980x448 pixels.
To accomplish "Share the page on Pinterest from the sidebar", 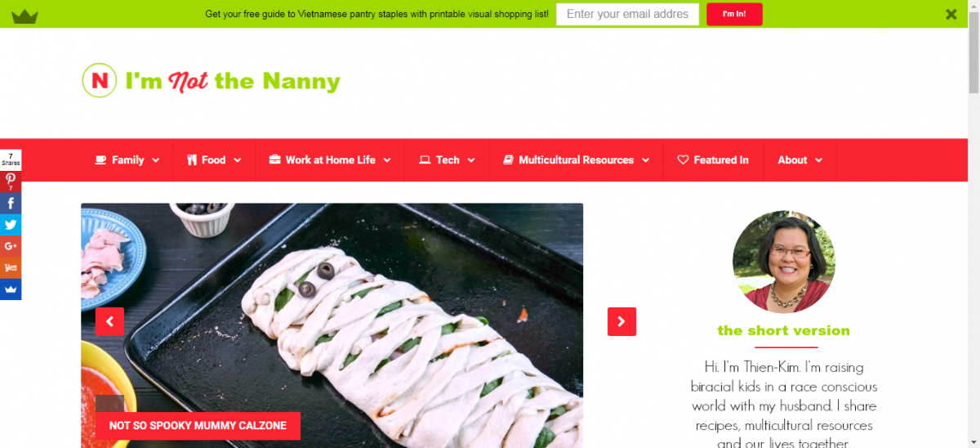I will pos(11,181).
